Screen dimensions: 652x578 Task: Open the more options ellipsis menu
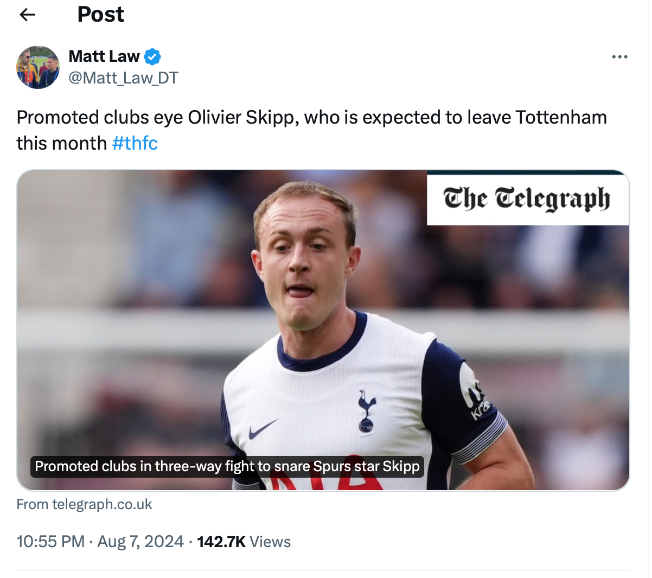pos(619,57)
